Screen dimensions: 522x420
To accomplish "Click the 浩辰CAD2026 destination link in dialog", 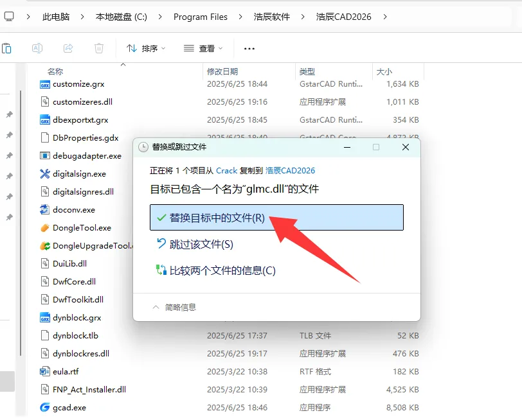I will (x=290, y=171).
